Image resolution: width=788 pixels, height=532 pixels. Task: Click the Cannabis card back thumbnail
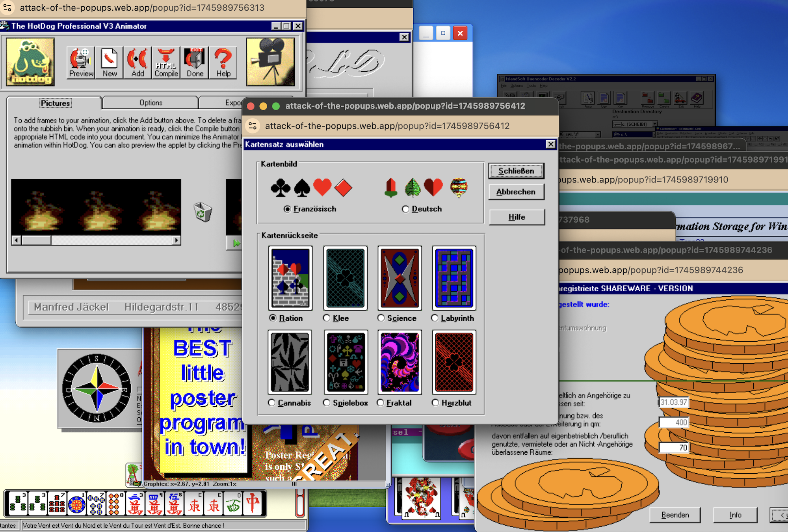point(290,362)
